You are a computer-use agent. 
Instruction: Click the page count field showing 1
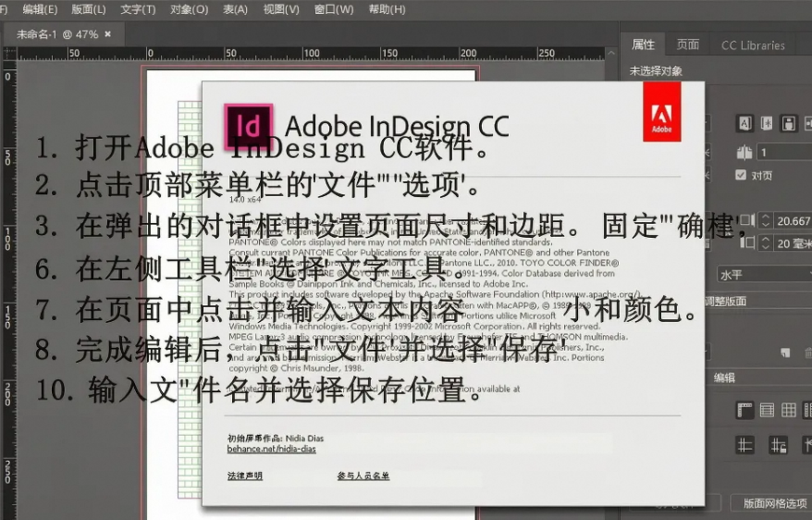784,153
